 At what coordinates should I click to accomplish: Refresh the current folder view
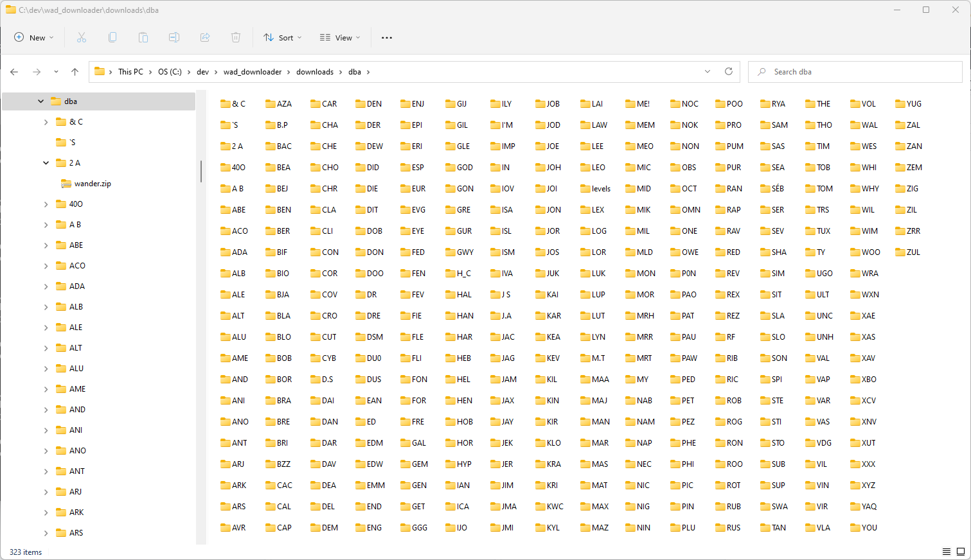(x=729, y=71)
